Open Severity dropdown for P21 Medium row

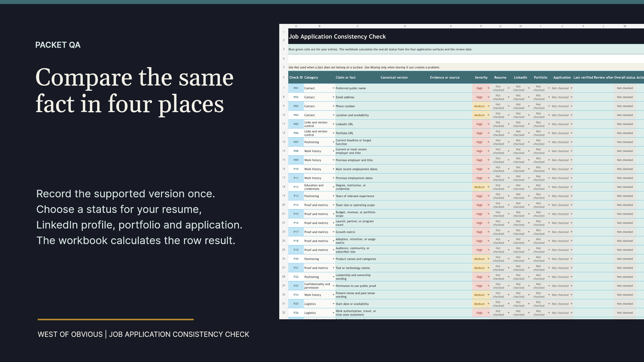pyautogui.click(x=488, y=268)
